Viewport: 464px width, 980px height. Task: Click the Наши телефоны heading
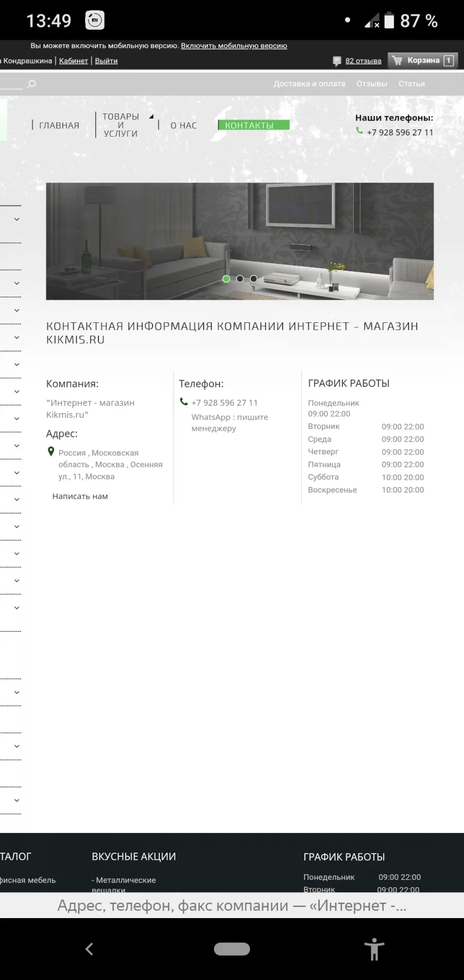point(394,118)
